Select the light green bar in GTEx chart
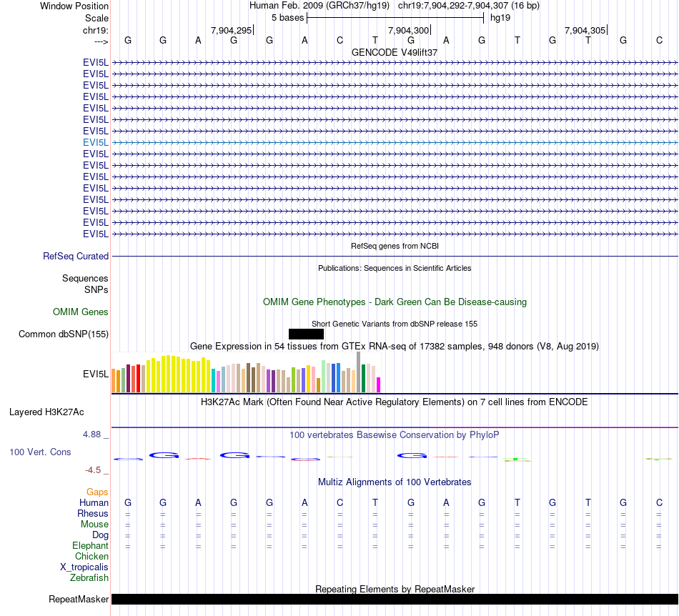 [x=324, y=376]
